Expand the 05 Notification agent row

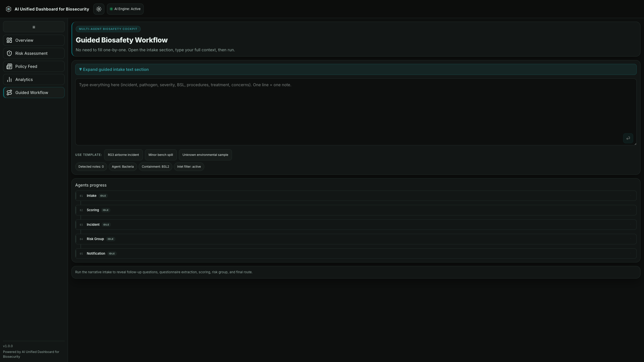coord(356,253)
